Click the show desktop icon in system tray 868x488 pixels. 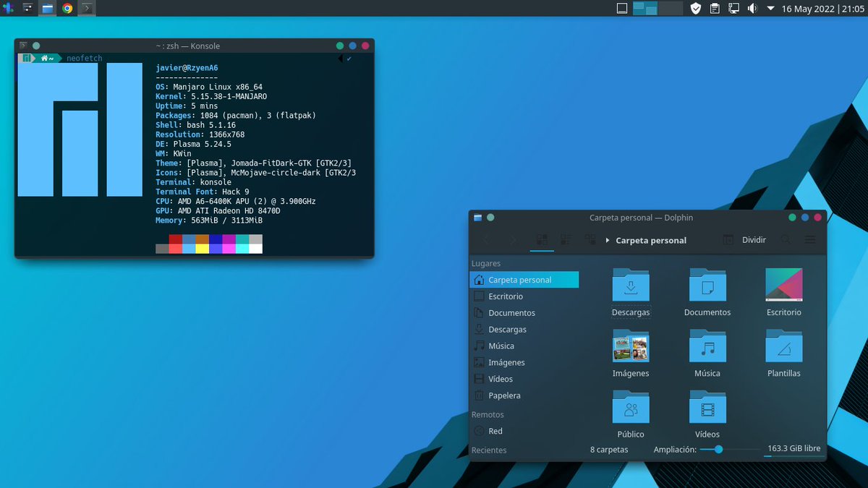coord(621,9)
